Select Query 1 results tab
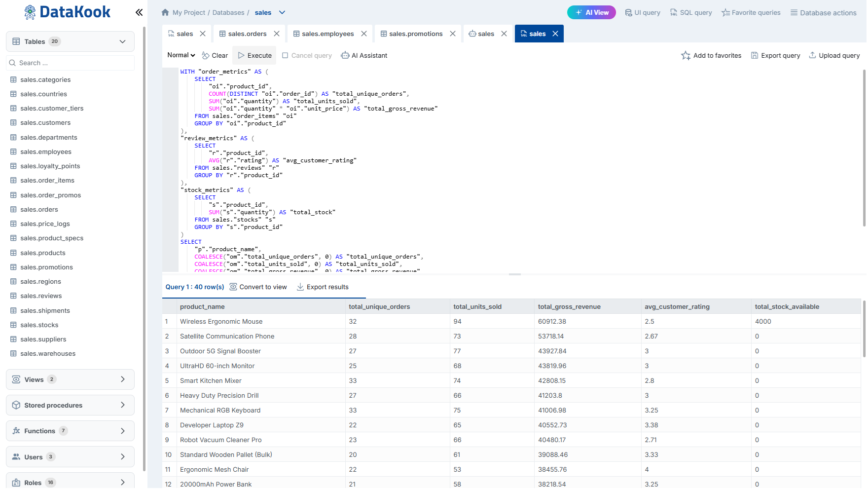Screen dimensions: 868x489 (x=194, y=287)
